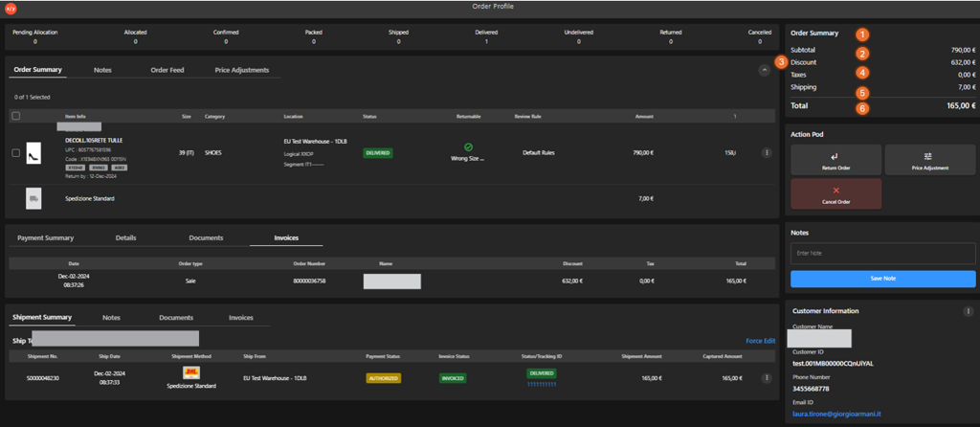Click the AUTHORIZED payment status badge
The width and height of the screenshot is (980, 427).
[383, 378]
